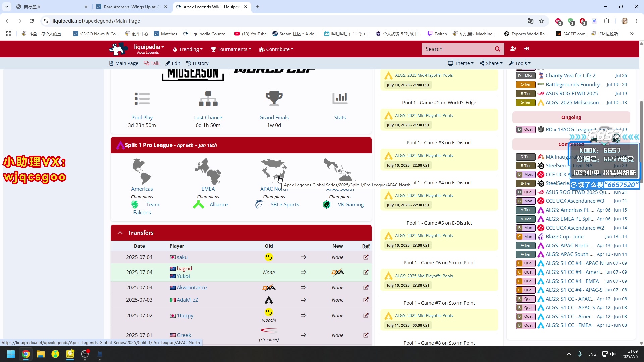Open the Stats chart icon
This screenshot has height=362, width=644.
coord(340,99)
